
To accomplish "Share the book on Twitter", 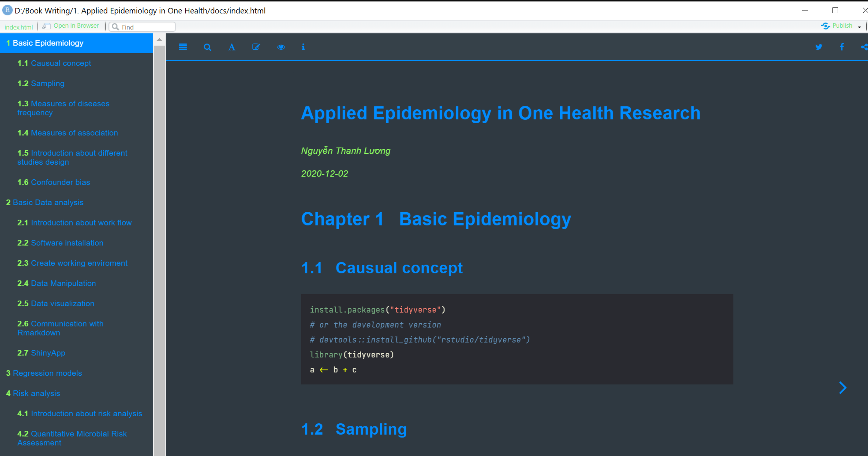I will pos(819,47).
